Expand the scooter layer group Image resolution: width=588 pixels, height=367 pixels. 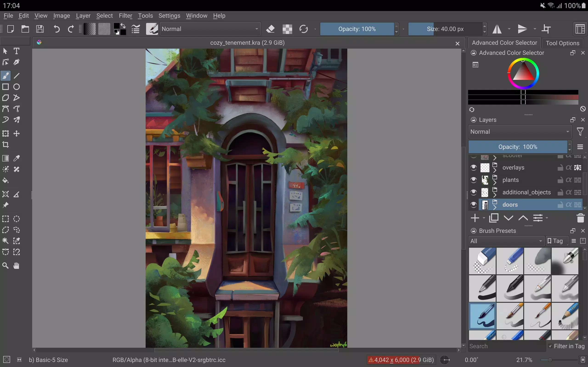point(495,158)
